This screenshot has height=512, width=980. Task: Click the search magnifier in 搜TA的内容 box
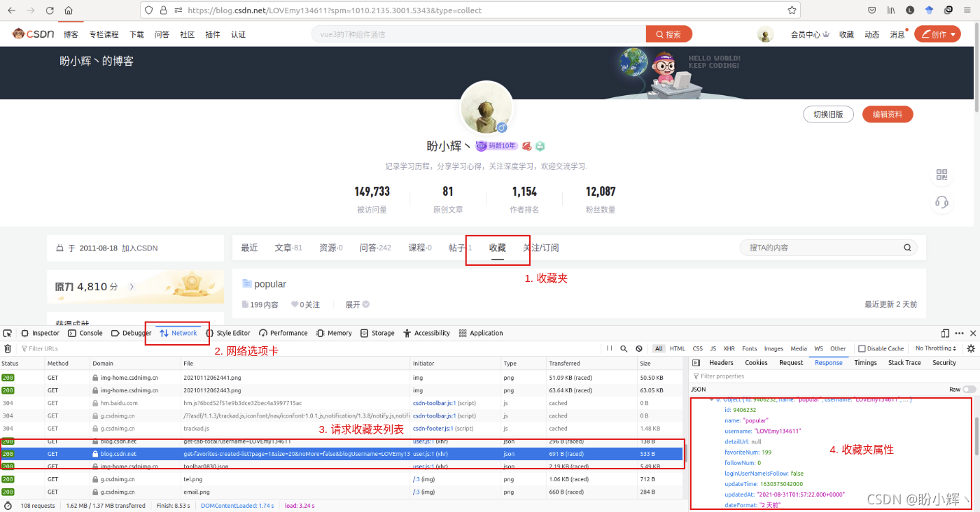point(908,248)
